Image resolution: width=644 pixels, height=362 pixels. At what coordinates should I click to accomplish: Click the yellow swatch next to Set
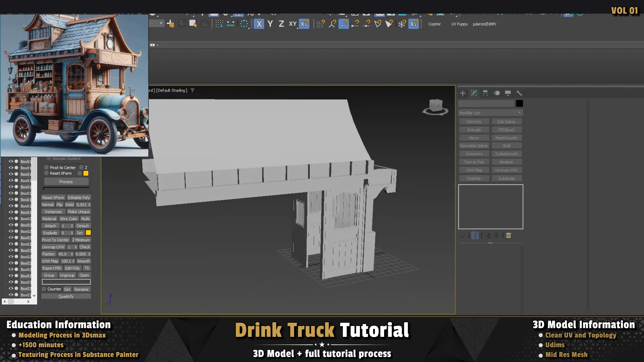pyautogui.click(x=88, y=233)
